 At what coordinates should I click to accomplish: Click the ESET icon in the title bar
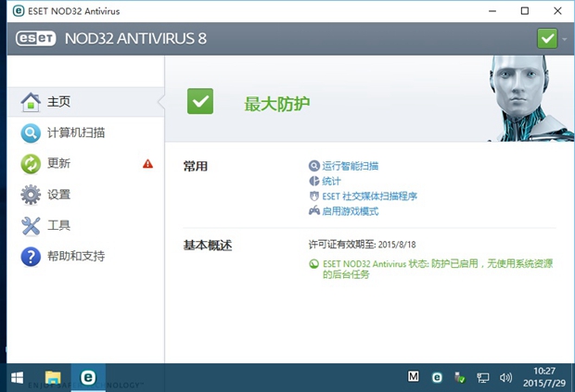(x=19, y=11)
